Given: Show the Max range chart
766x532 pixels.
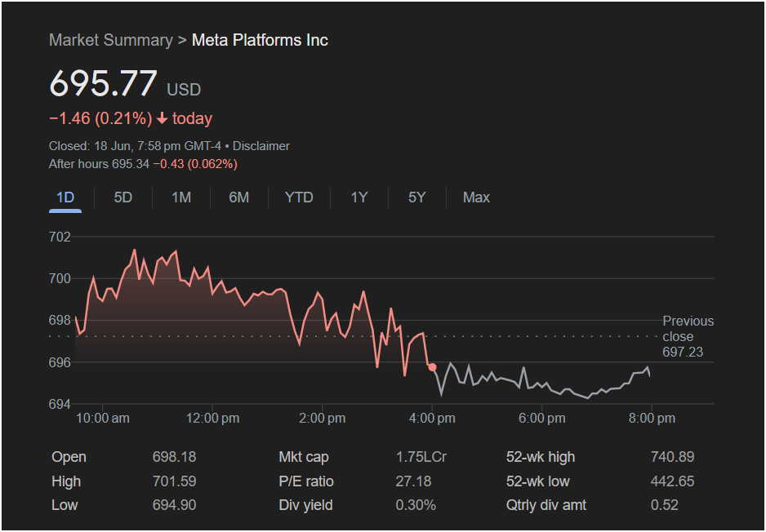Looking at the screenshot, I should [x=476, y=197].
